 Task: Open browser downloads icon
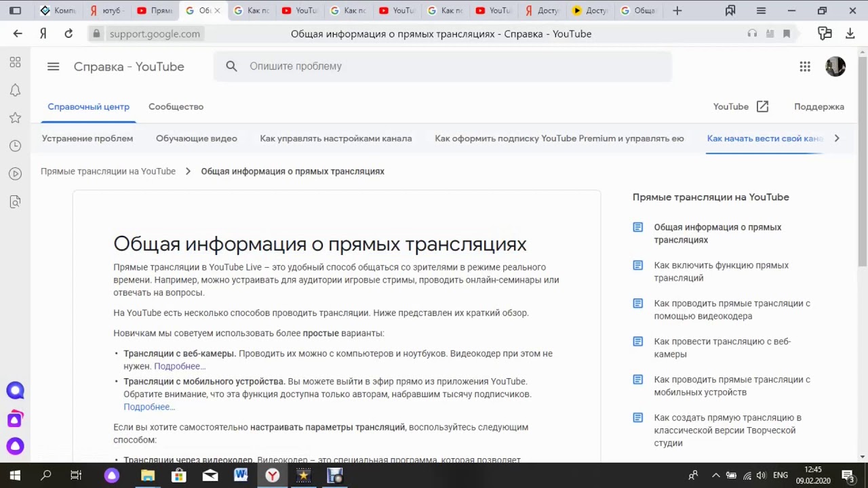850,34
